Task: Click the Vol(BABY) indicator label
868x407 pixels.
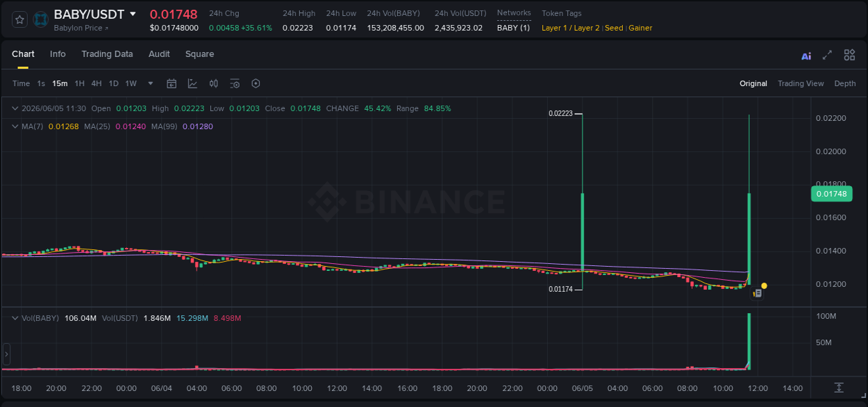Action: [x=40, y=318]
